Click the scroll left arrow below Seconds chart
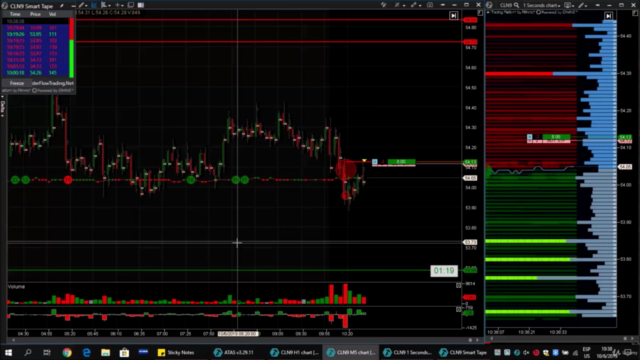640x360 pixels. (x=491, y=338)
